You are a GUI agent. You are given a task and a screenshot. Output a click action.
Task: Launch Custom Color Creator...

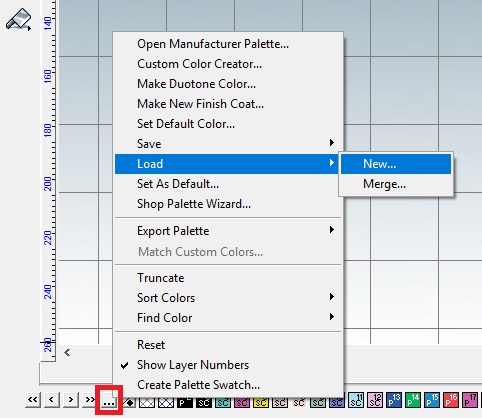[x=228, y=64]
